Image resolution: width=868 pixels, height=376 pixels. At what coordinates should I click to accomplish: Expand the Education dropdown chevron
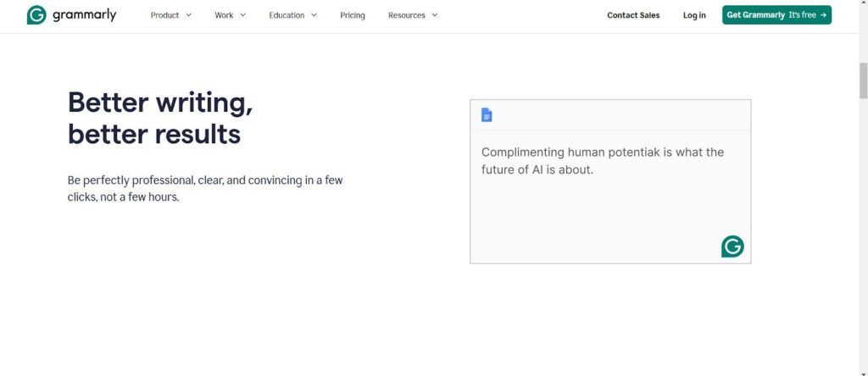[314, 15]
